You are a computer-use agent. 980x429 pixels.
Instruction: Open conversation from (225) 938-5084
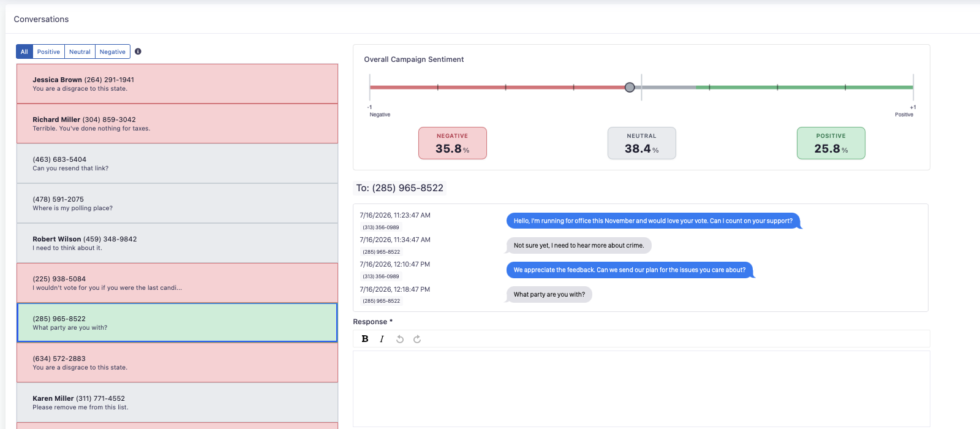click(177, 283)
